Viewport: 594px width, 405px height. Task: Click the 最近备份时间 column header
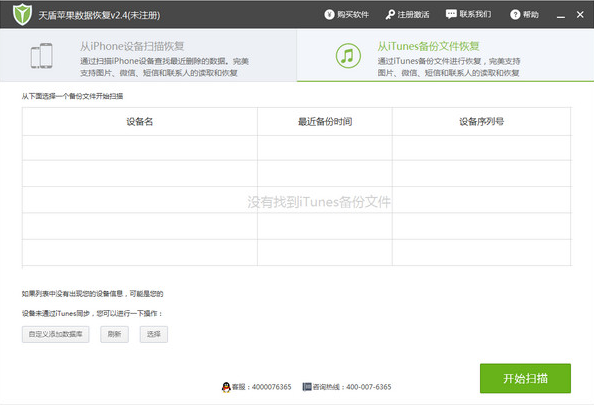[x=325, y=122]
